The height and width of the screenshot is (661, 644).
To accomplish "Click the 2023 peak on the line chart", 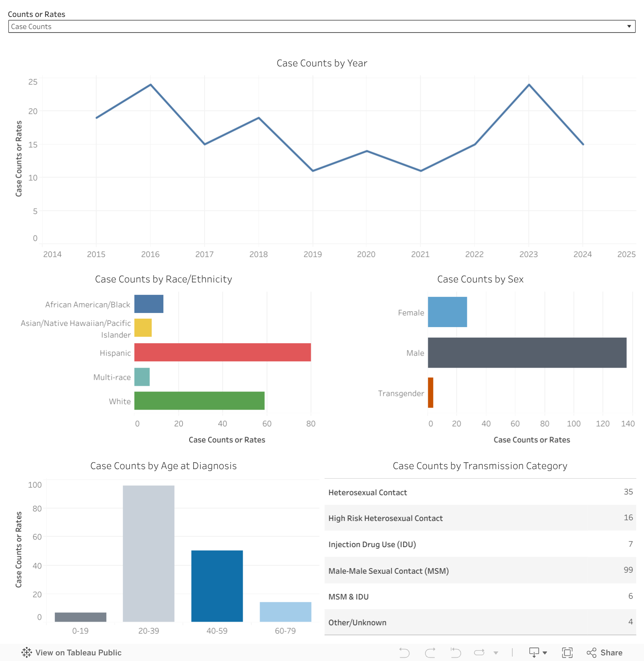I will [x=528, y=84].
